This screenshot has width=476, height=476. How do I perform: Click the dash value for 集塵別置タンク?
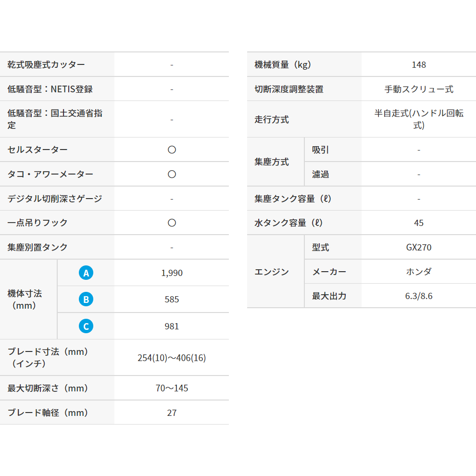pos(172,248)
